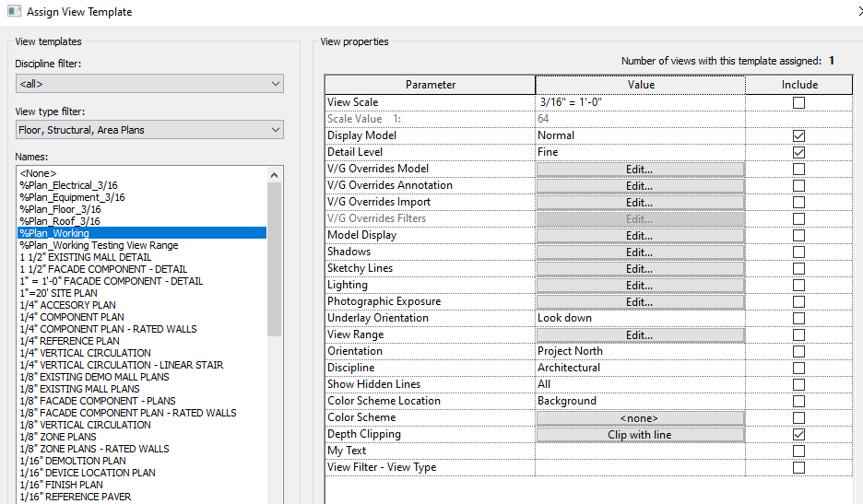863x504 pixels.
Task: Open View Range Edit button
Action: [640, 335]
